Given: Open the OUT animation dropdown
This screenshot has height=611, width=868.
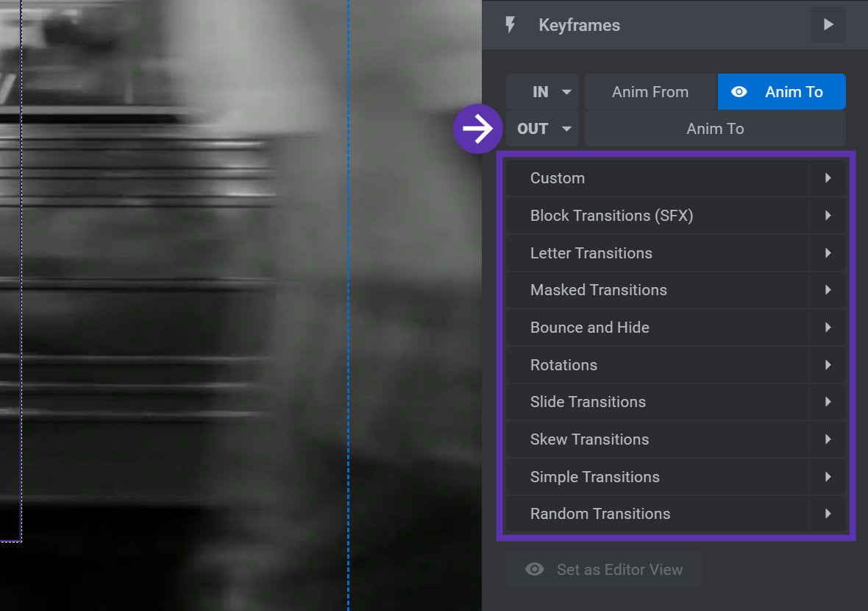Looking at the screenshot, I should 543,129.
